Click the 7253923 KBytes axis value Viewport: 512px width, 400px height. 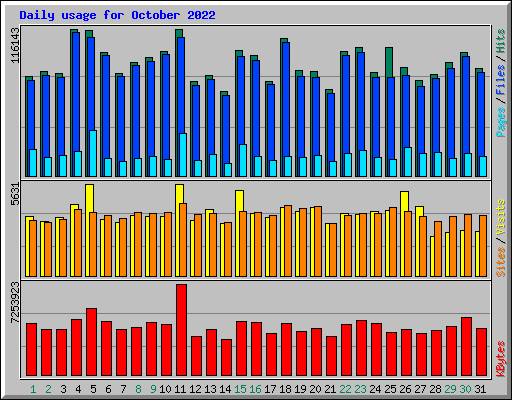15,302
